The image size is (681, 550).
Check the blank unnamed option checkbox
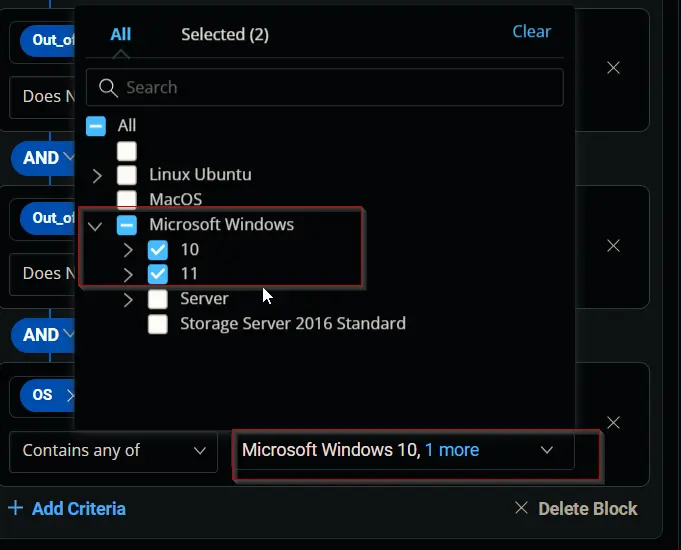(x=127, y=151)
